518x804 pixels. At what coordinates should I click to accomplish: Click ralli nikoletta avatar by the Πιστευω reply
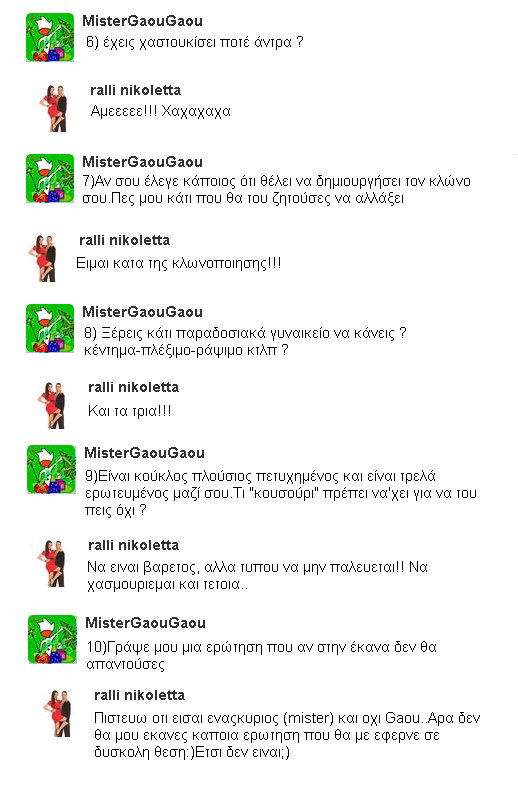[58, 713]
